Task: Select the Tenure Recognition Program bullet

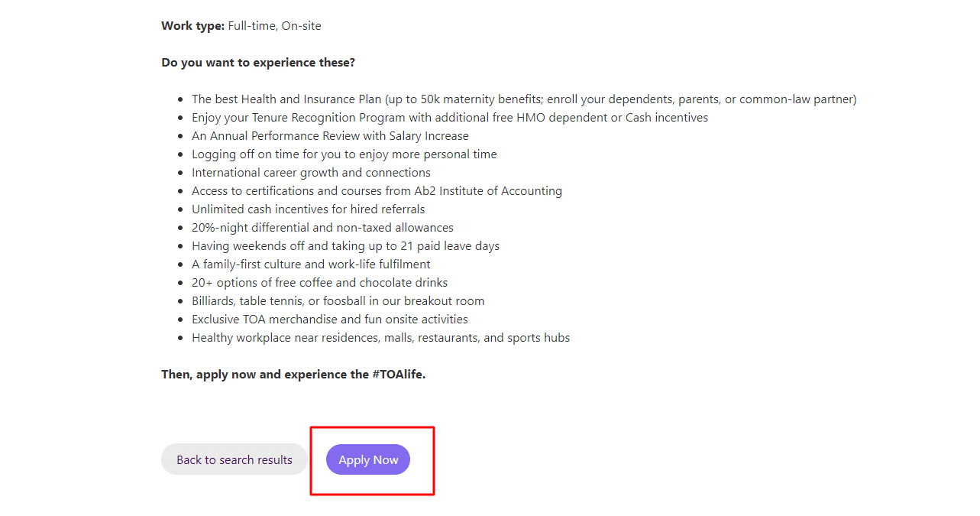Action: coord(450,117)
